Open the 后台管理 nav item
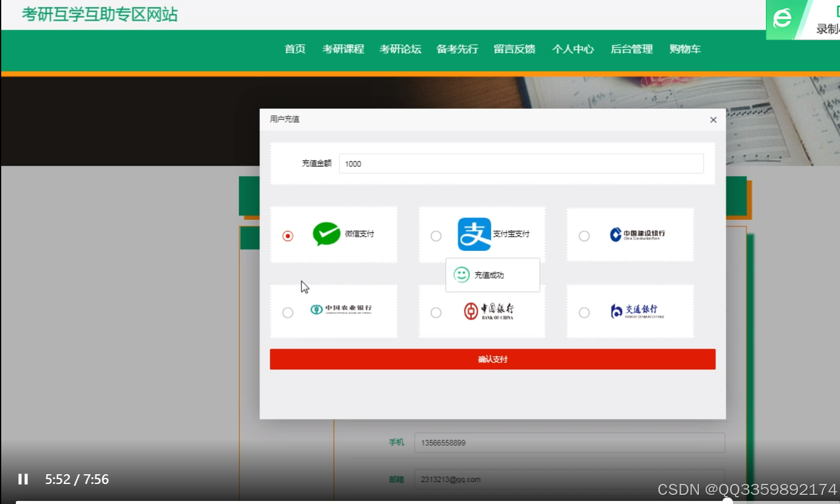 pyautogui.click(x=632, y=49)
